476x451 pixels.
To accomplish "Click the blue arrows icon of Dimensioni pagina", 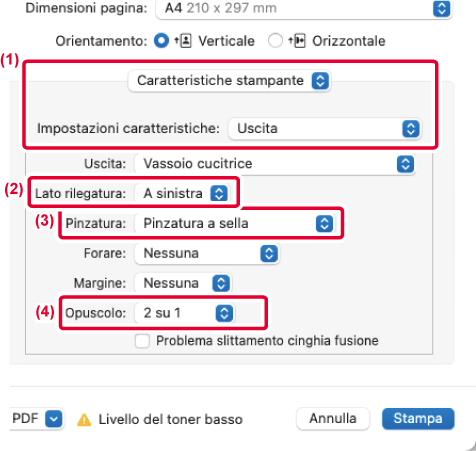I will (x=442, y=8).
